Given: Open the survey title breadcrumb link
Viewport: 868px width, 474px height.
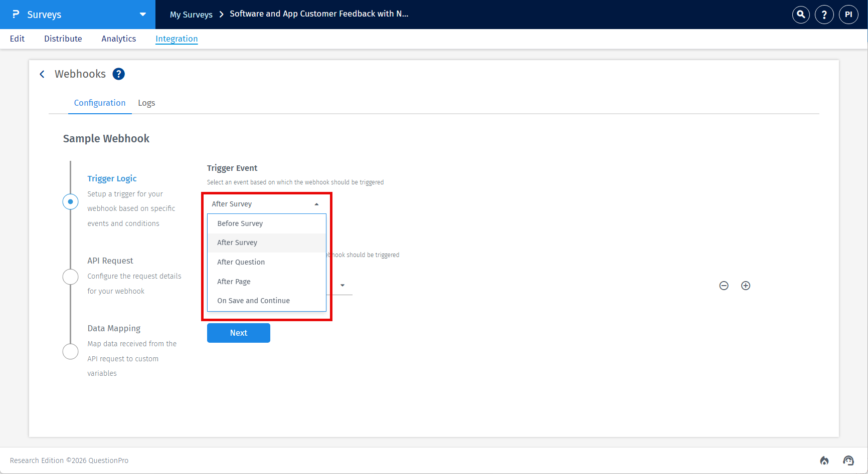Looking at the screenshot, I should (319, 14).
